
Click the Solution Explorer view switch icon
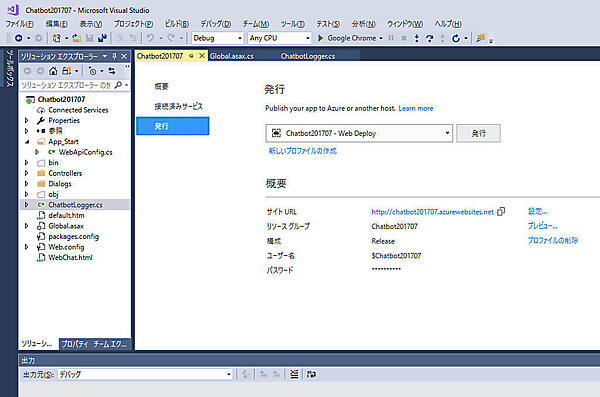pos(67,71)
